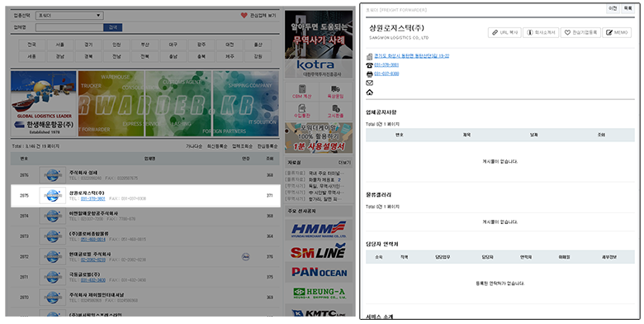Screen dimensions: 644x324
Task: Click the telephone icon in company detail
Action: pos(369,65)
